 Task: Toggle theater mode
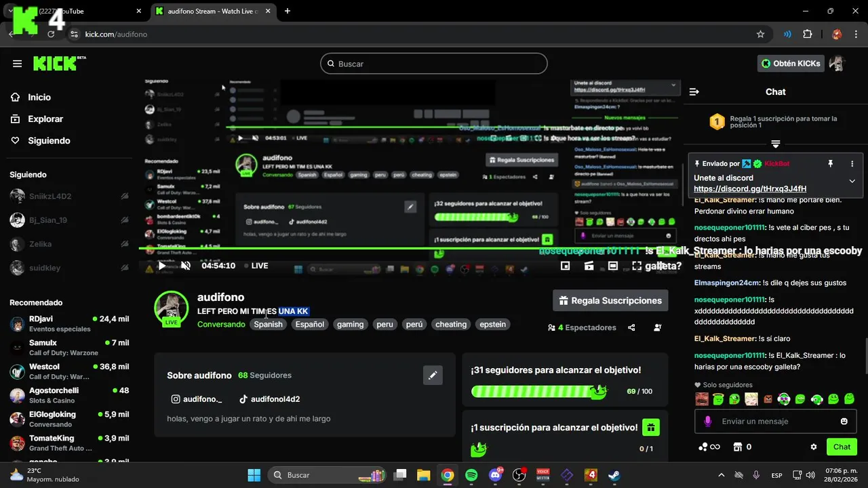[613, 266]
